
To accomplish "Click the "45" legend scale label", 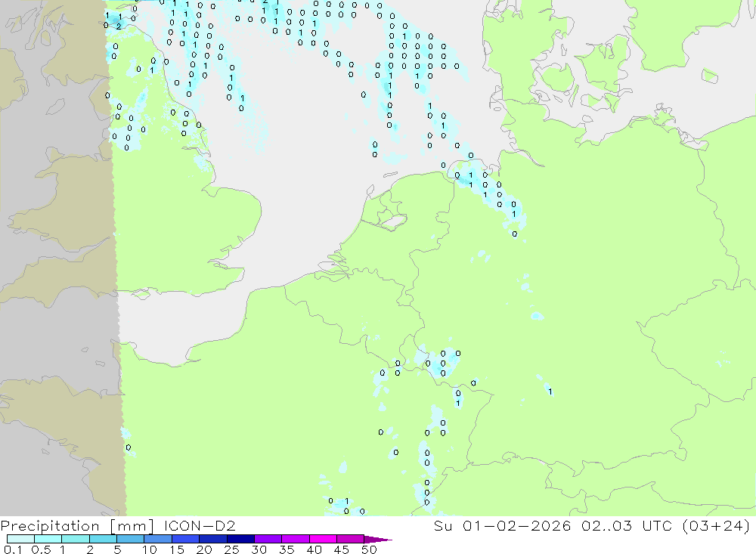I will click(x=342, y=549).
